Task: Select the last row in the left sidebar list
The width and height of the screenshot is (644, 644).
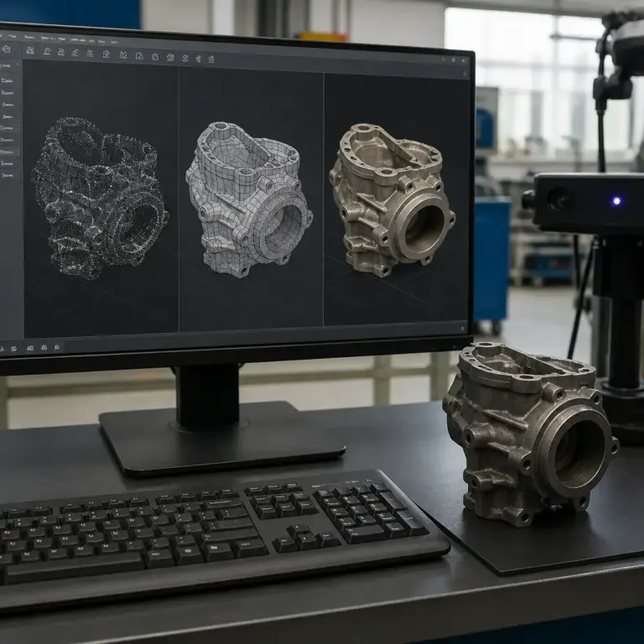Action: pos(10,175)
